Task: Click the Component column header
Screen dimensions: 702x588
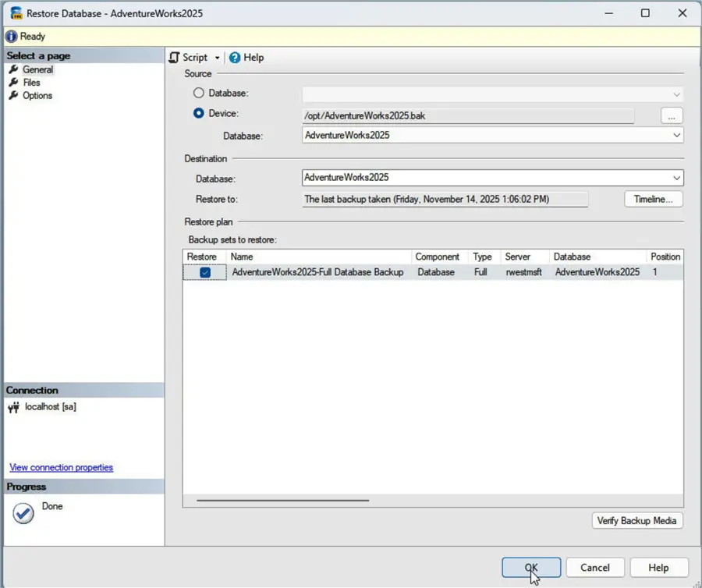Action: coord(440,257)
